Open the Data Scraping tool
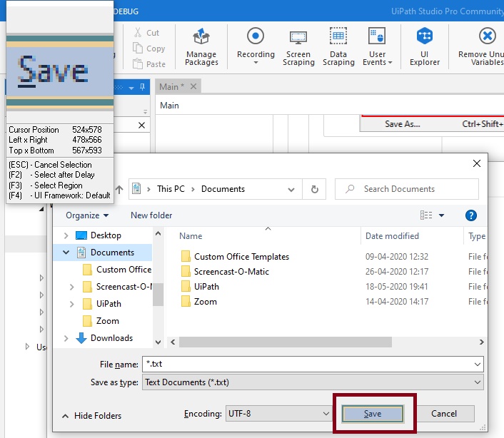Viewport: 504px width, 438px height. click(338, 46)
